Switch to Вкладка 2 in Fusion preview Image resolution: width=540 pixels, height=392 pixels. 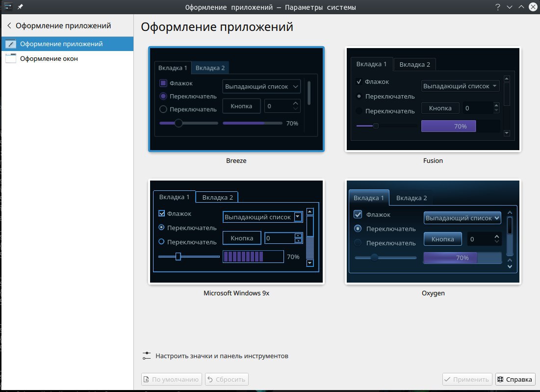tap(414, 64)
